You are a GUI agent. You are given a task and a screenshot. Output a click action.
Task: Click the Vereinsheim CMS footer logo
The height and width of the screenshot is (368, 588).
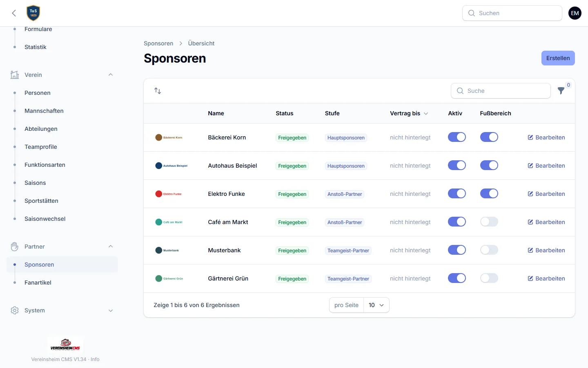coord(65,345)
